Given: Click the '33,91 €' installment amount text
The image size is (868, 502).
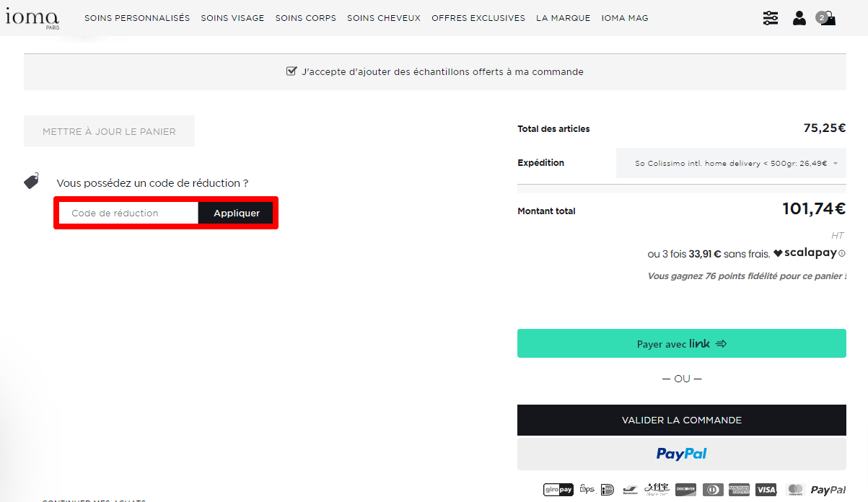Looking at the screenshot, I should point(705,254).
